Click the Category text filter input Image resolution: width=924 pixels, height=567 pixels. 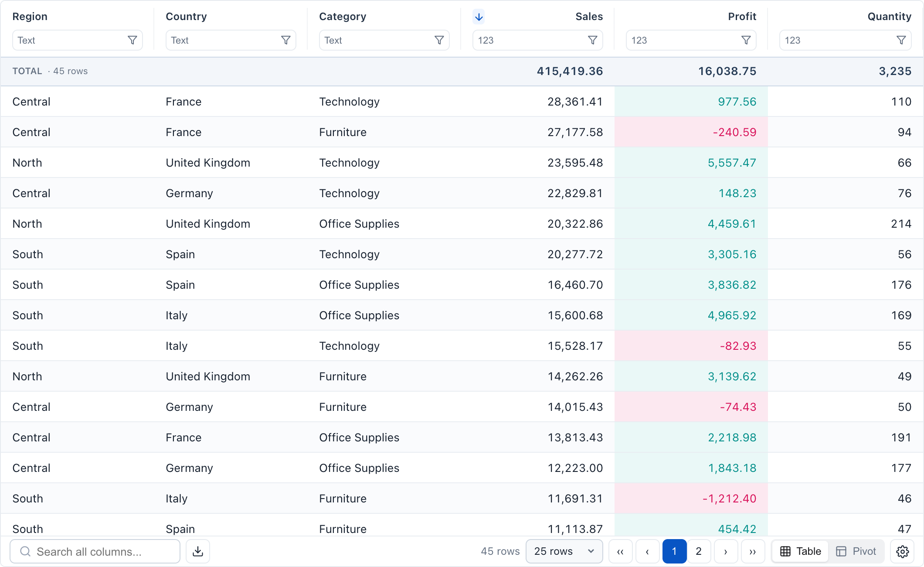tap(384, 40)
